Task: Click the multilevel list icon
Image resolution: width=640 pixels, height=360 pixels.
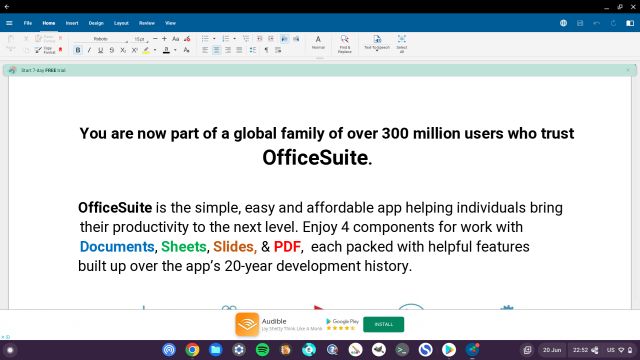Action: pyautogui.click(x=246, y=39)
